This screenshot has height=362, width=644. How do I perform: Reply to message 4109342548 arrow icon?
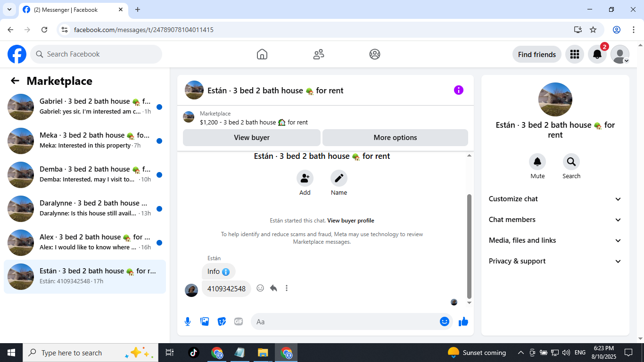(273, 288)
